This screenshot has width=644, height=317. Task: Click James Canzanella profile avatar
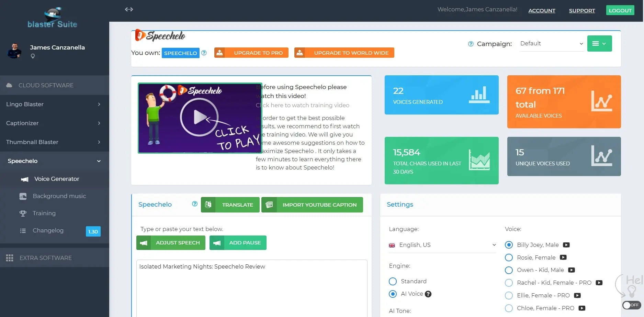14,51
